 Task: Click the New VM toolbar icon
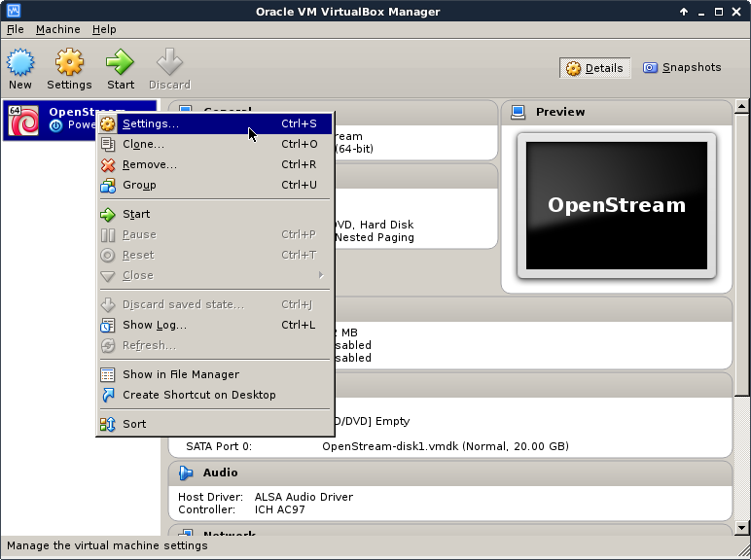click(20, 62)
